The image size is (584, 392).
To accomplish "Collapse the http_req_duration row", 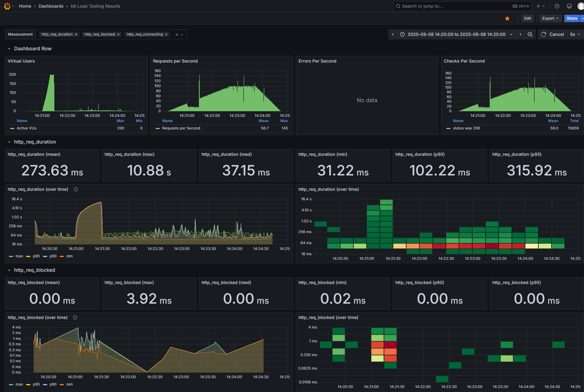I will 9,142.
